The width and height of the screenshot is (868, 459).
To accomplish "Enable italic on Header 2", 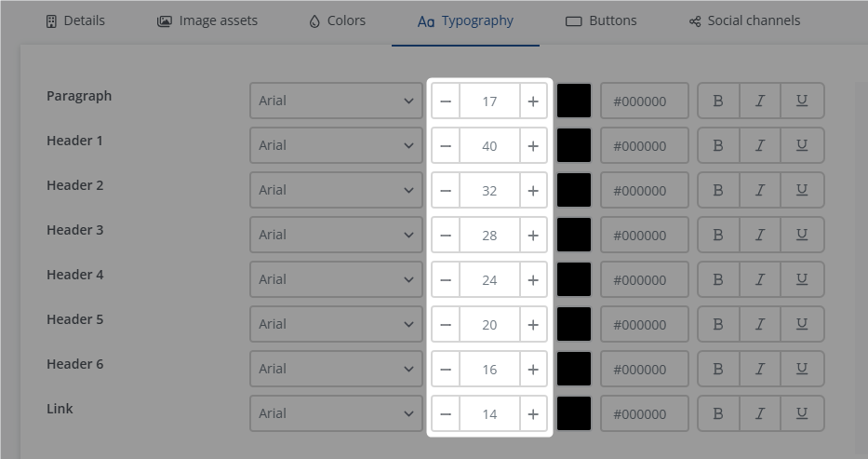I will (760, 190).
